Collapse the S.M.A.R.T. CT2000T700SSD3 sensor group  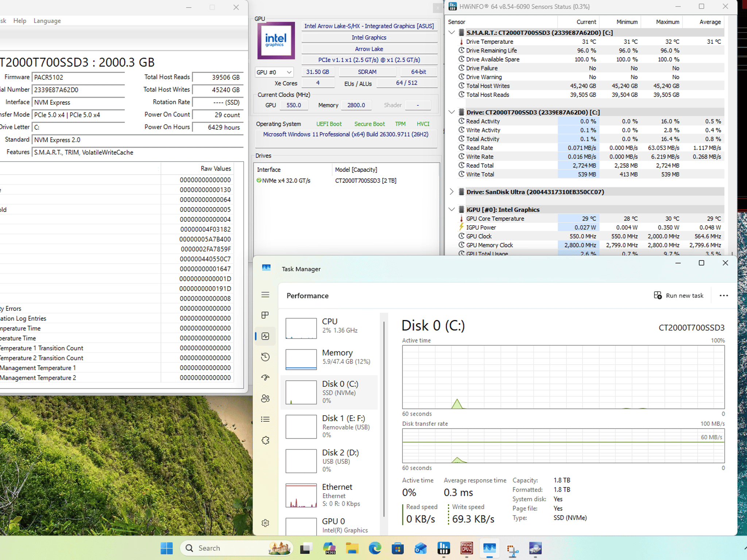point(452,32)
